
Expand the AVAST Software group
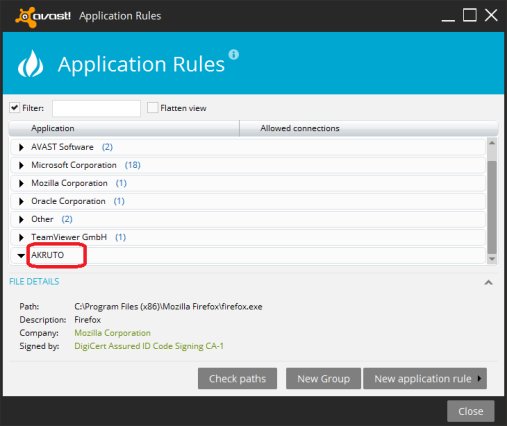(x=21, y=147)
